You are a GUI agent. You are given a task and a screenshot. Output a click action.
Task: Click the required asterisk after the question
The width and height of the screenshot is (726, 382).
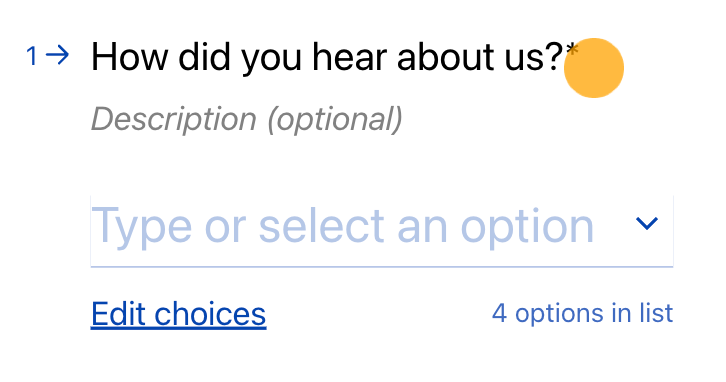click(x=572, y=50)
